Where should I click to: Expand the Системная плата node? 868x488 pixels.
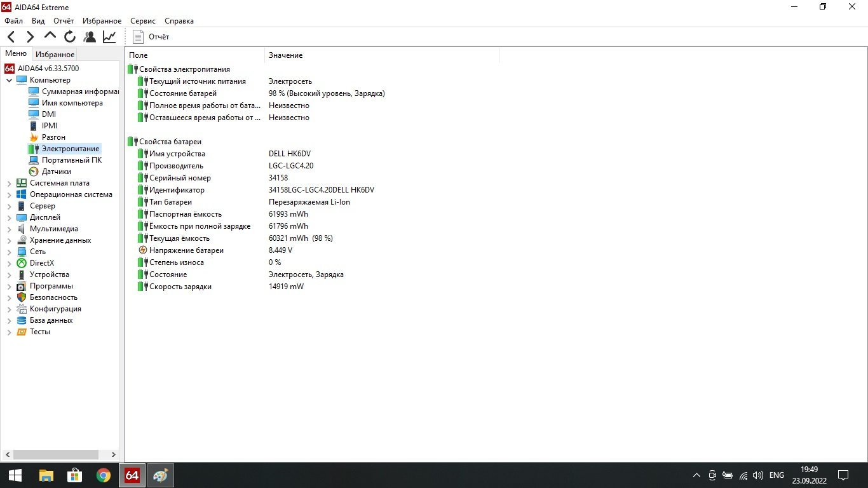tap(10, 183)
